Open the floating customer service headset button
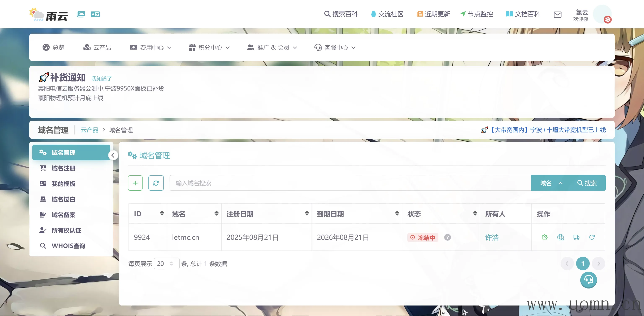Viewport: 644px width, 316px height. pos(588,280)
